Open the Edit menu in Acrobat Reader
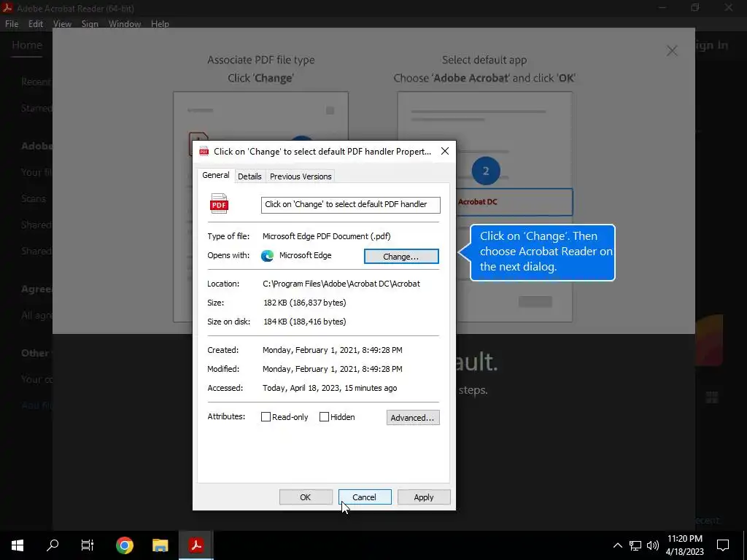The image size is (747, 560). [36, 24]
